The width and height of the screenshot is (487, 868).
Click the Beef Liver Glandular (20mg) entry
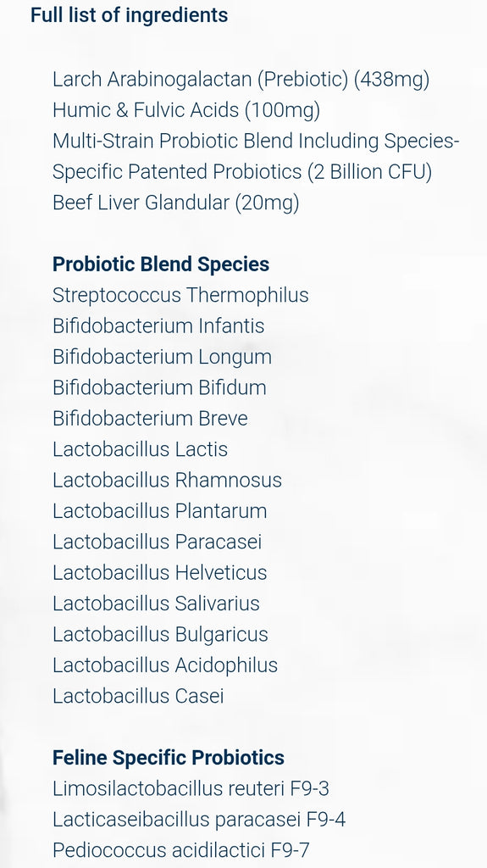(x=175, y=203)
